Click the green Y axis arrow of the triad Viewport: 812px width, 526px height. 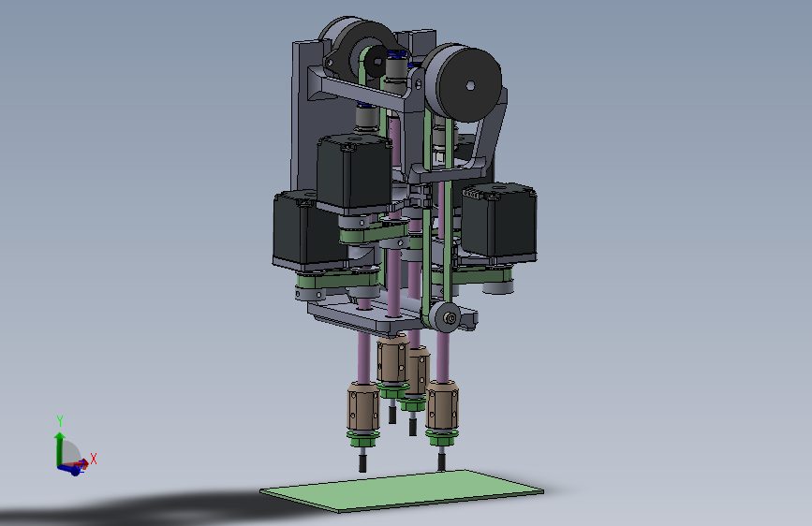click(x=60, y=447)
